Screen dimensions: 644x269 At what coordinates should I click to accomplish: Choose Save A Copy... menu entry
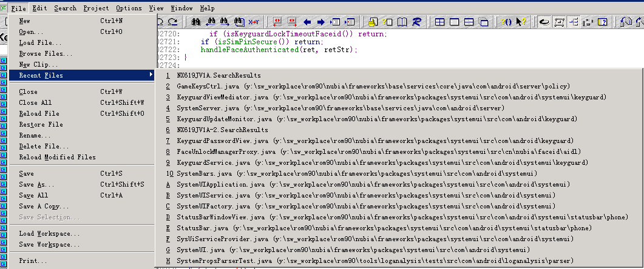coord(82,206)
